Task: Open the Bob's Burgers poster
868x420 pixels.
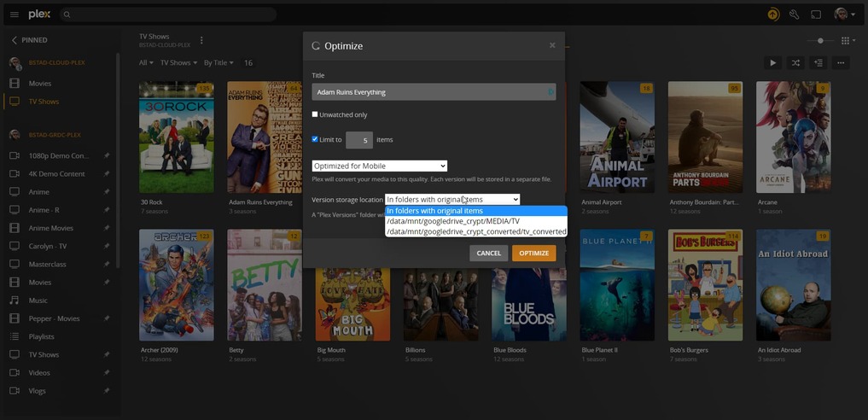Action: tap(705, 285)
